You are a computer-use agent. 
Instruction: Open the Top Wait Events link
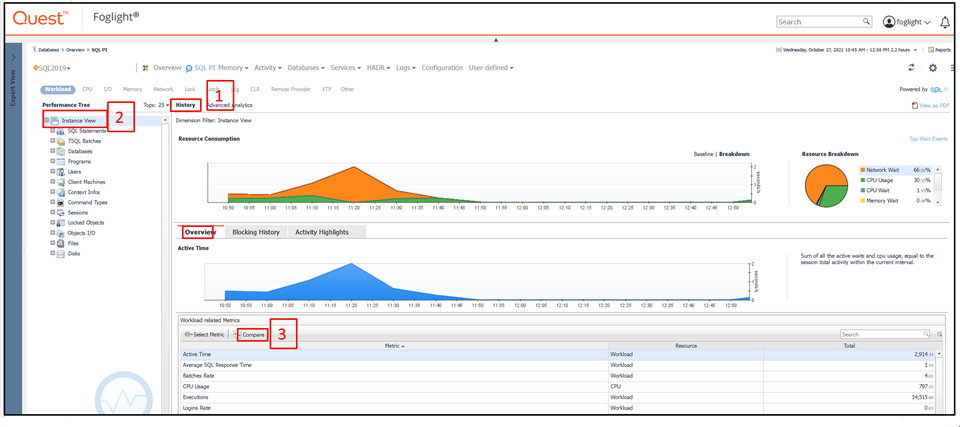pyautogui.click(x=928, y=139)
